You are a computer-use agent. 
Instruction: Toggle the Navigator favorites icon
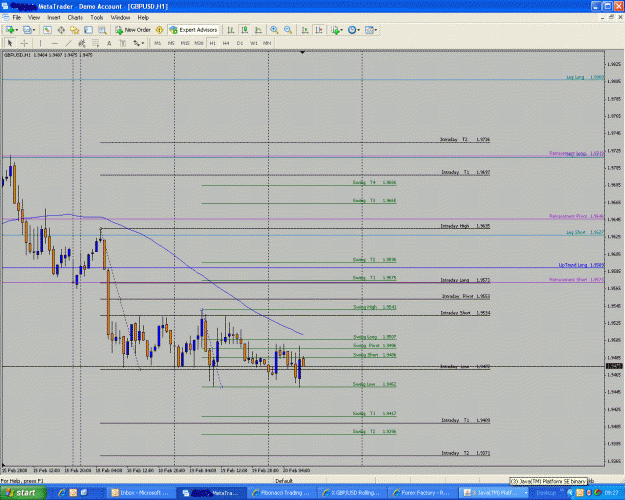(x=75, y=30)
